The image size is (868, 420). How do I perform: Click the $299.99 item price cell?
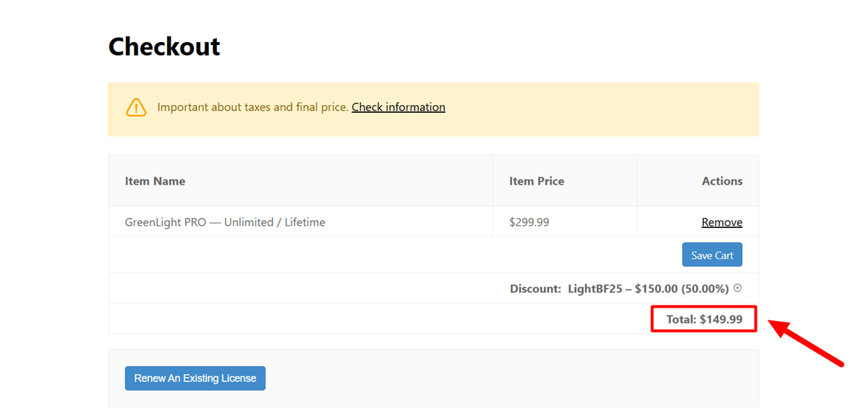529,222
